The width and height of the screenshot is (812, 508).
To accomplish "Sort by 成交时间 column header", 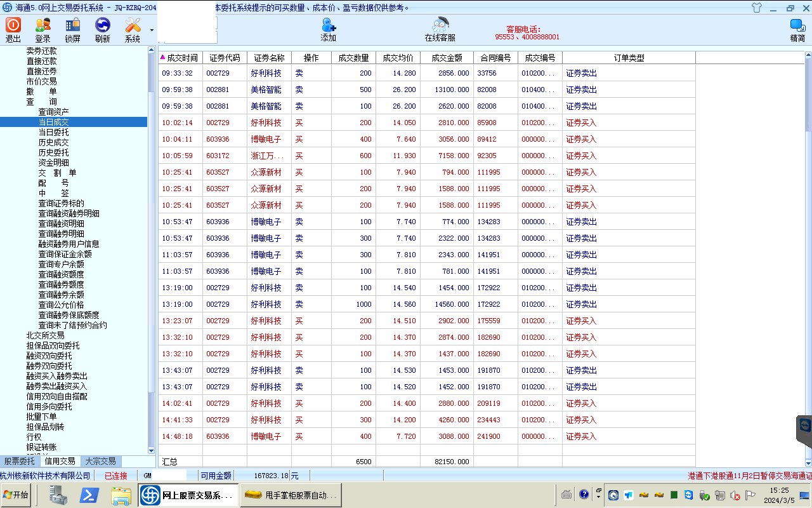I will (x=181, y=58).
